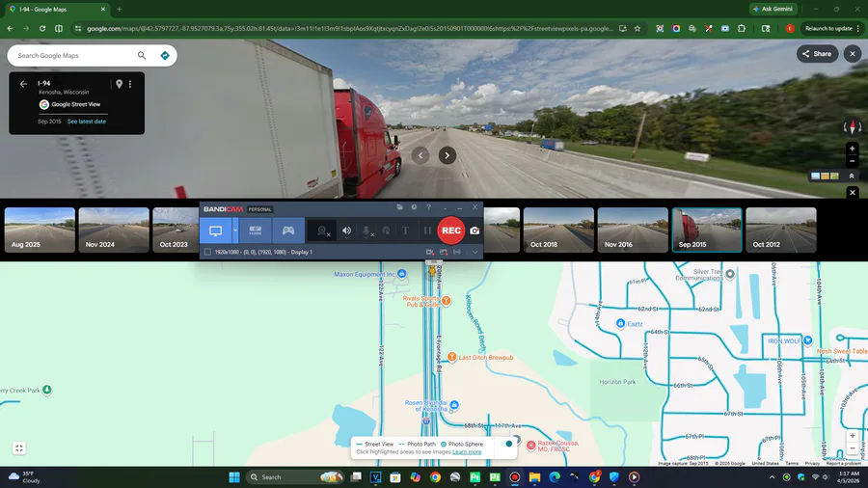868x488 pixels.
Task: Select Bandicam screen recording mode
Action: point(215,230)
